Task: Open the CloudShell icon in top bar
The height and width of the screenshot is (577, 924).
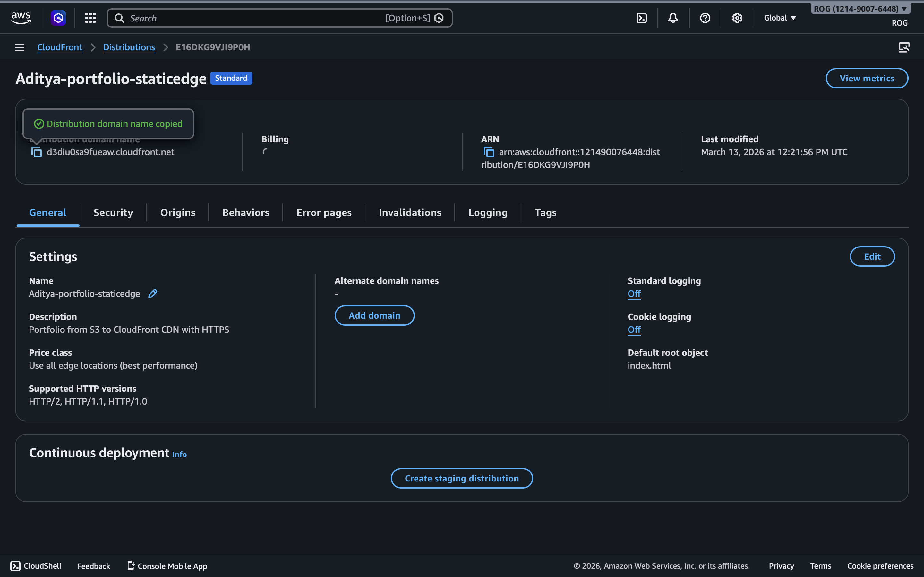Action: tap(641, 18)
